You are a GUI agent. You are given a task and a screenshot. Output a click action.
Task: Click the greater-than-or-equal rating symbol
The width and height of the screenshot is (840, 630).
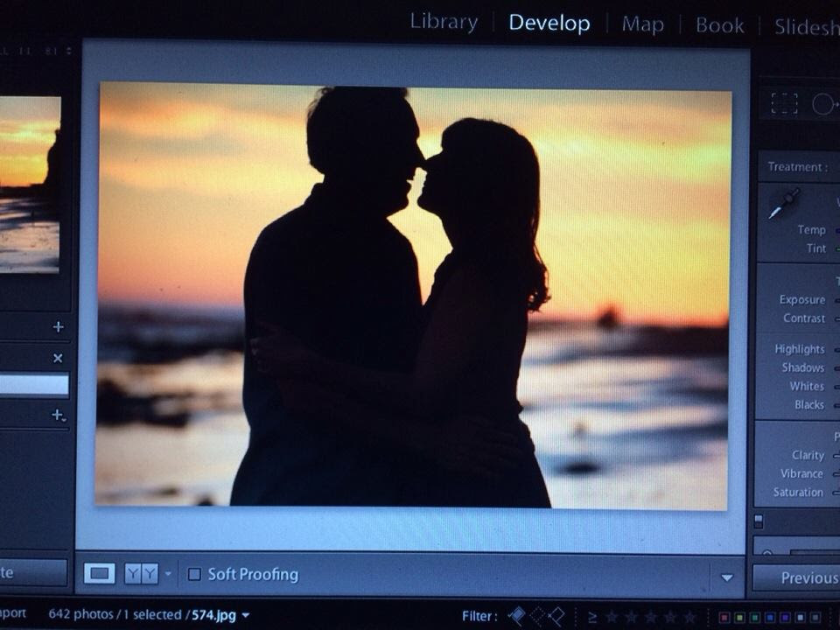point(592,618)
